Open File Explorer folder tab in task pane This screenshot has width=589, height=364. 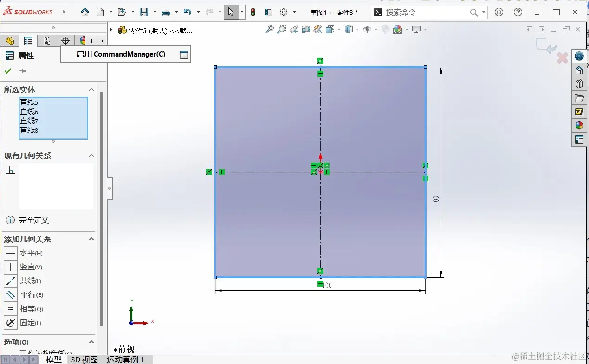click(x=579, y=98)
